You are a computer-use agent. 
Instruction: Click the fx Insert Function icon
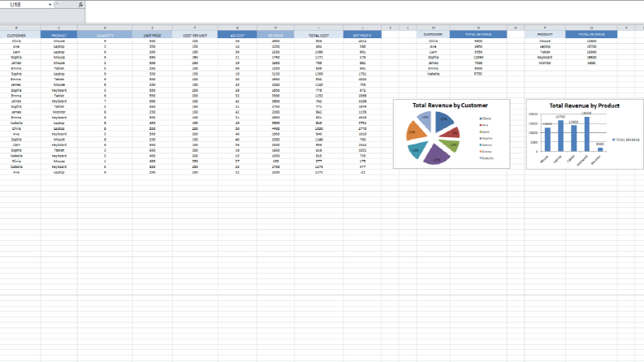pos(80,5)
